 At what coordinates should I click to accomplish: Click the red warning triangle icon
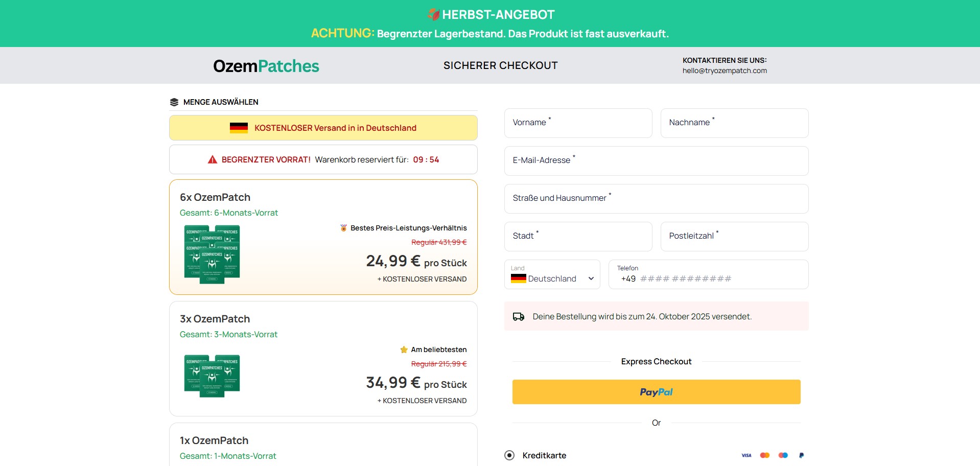(213, 160)
